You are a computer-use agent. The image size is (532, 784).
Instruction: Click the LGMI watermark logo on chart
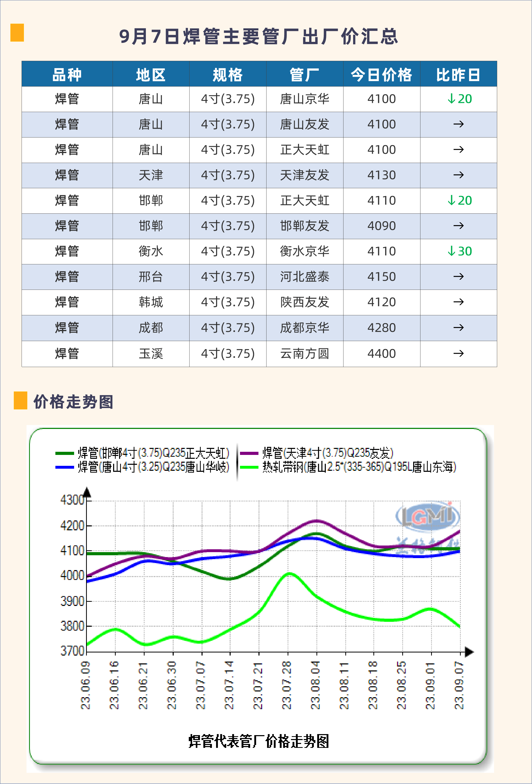click(x=428, y=516)
